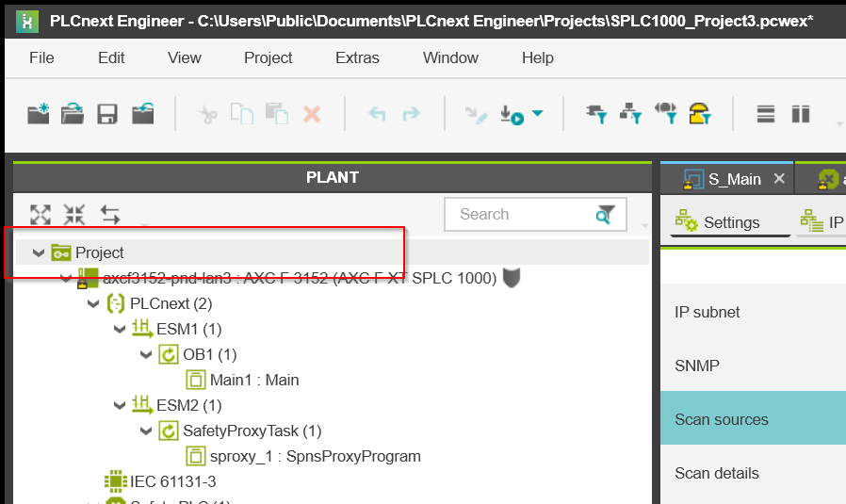This screenshot has height=504, width=846.
Task: Click the Paste toolbar icon
Action: tap(277, 114)
